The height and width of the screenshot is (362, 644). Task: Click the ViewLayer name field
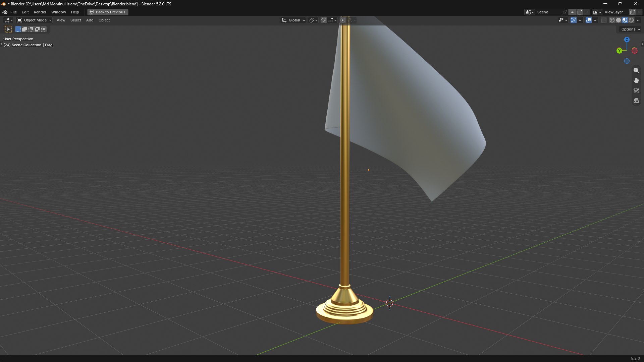point(616,12)
